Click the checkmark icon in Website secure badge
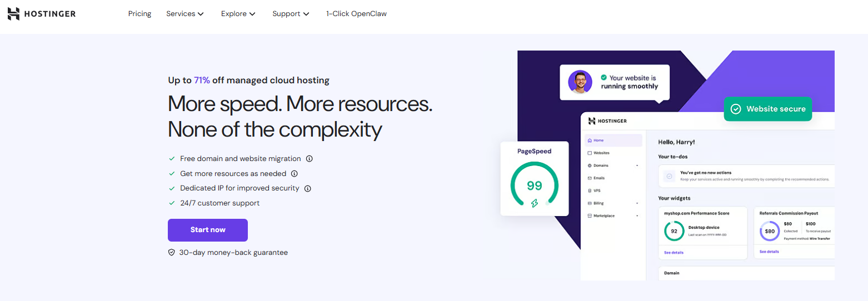The width and height of the screenshot is (868, 301). (736, 109)
